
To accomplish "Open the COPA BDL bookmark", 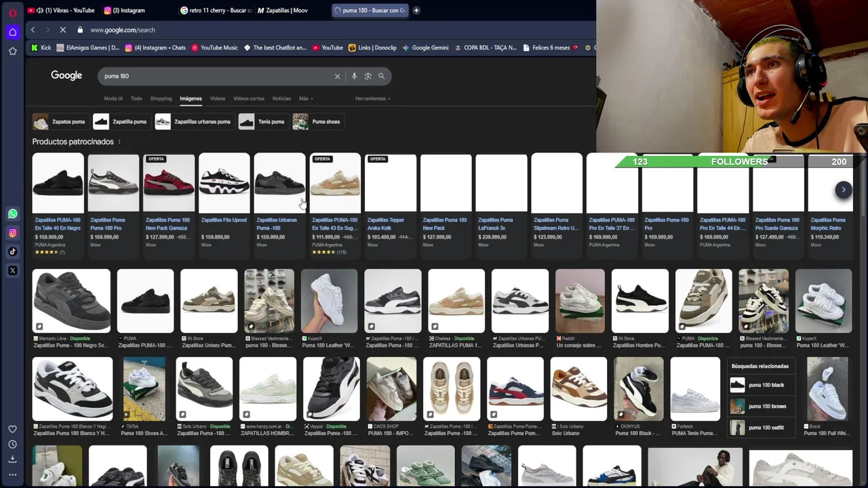I will point(486,47).
